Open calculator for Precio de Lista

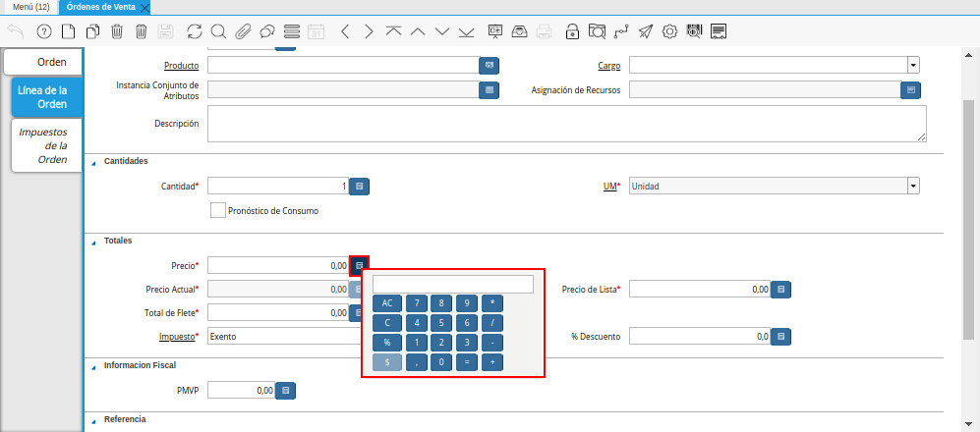point(781,289)
